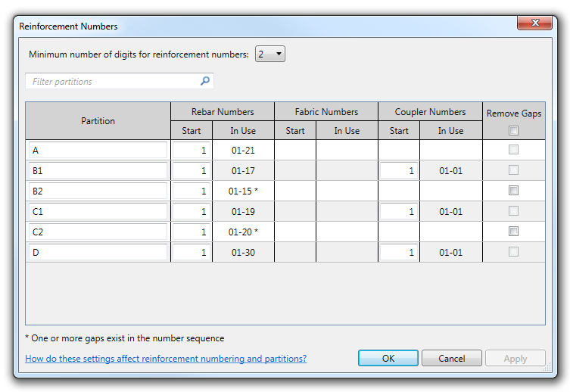Edit the partition A name field
Screen dimensions: 570x392
point(98,151)
